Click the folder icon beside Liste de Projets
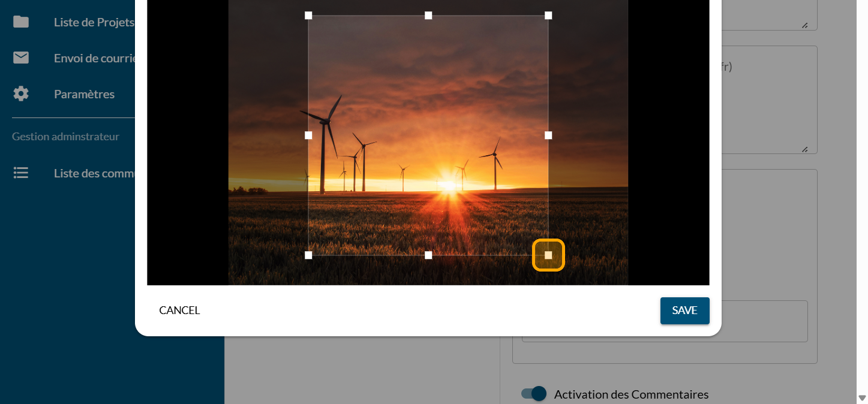This screenshot has width=868, height=404. [x=21, y=22]
